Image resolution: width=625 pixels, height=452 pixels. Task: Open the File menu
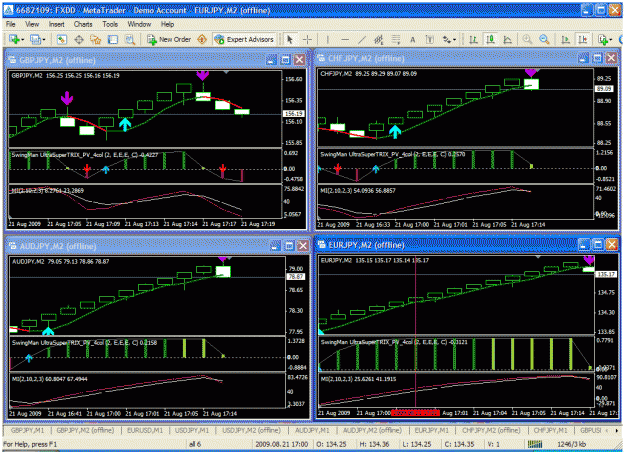11,24
